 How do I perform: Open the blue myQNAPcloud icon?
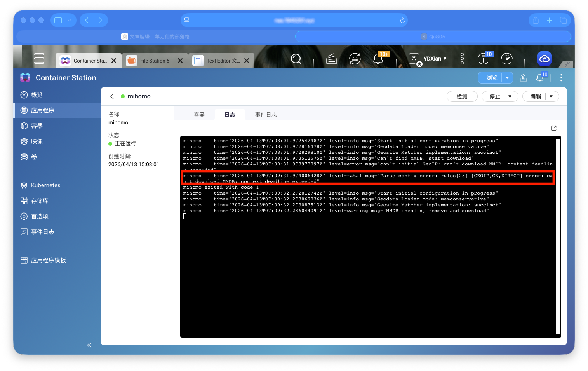coord(544,59)
